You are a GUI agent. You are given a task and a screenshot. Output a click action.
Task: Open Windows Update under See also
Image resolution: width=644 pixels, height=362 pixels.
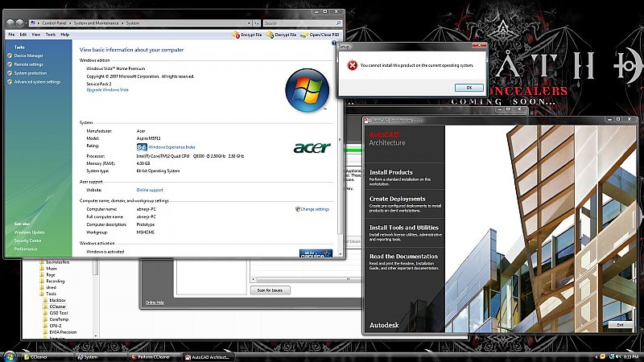30,232
